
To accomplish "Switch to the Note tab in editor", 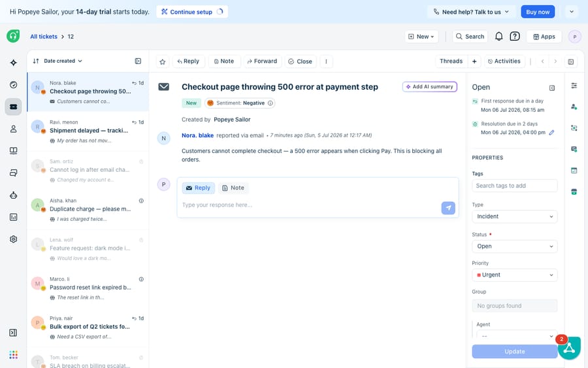I will [233, 188].
